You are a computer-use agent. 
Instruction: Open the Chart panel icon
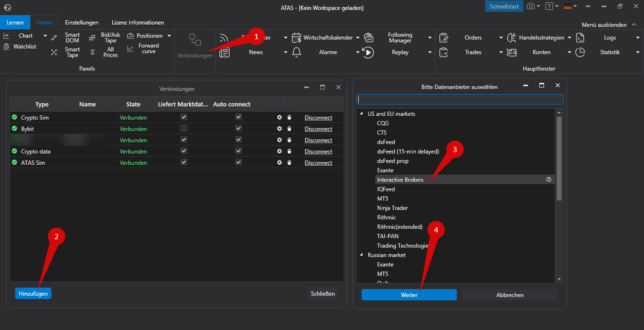[x=6, y=36]
